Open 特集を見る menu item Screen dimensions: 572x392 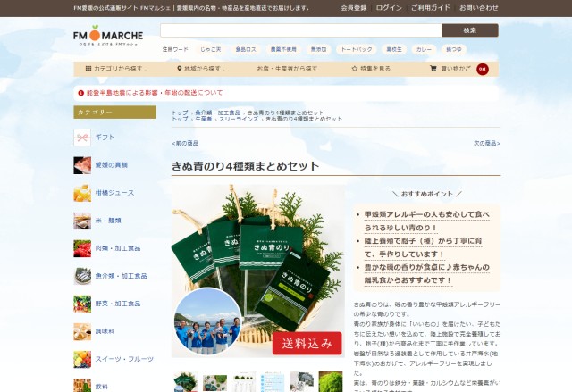click(371, 69)
